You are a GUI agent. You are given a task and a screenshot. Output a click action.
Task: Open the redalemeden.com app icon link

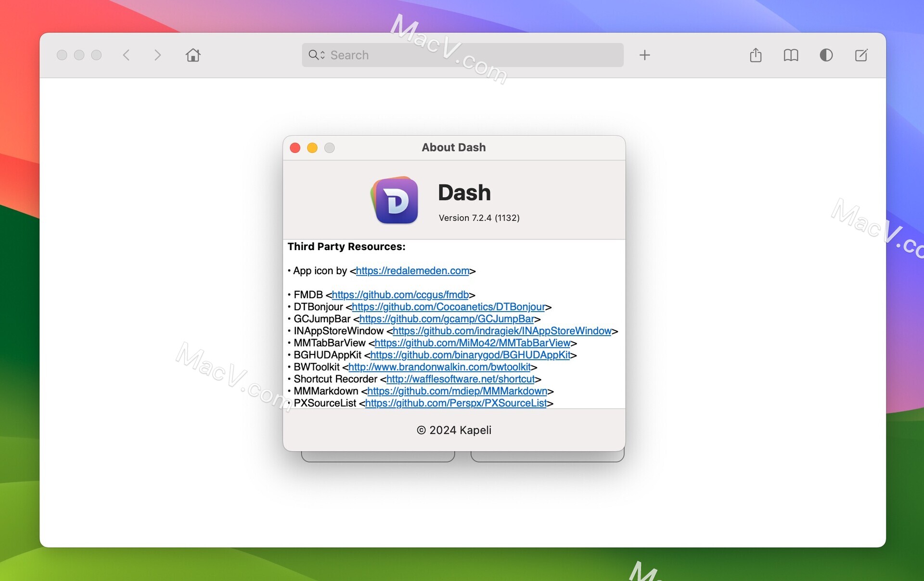[411, 271]
